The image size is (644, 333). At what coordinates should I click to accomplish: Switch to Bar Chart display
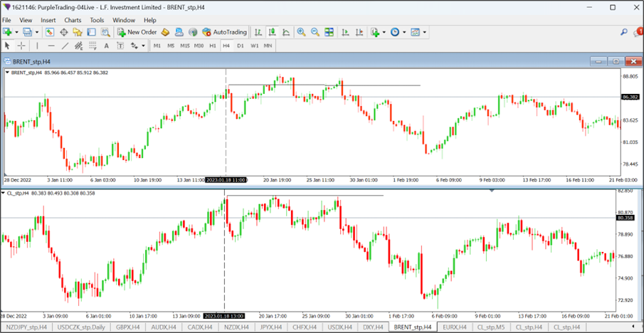pos(258,31)
